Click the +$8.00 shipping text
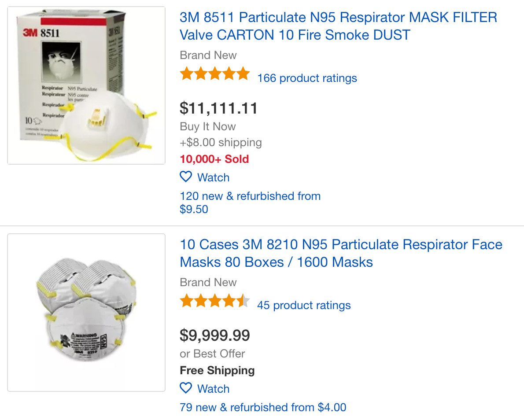This screenshot has height=420, width=524. tap(221, 143)
